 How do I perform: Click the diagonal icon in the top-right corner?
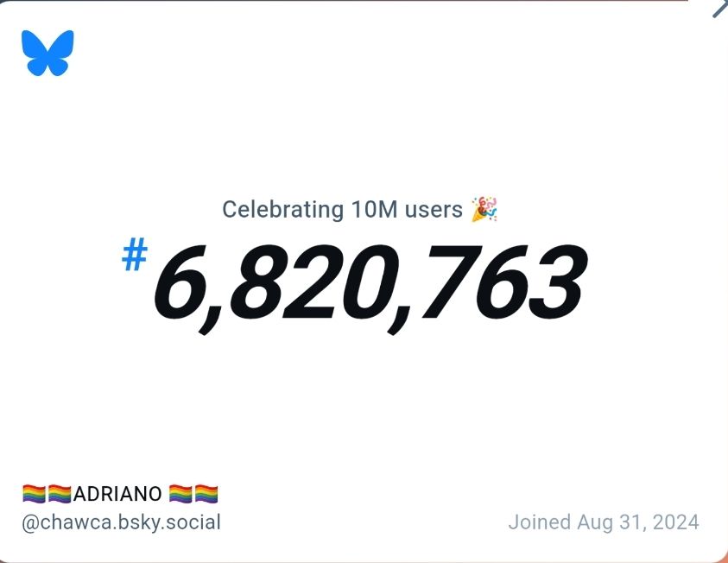coord(719,9)
